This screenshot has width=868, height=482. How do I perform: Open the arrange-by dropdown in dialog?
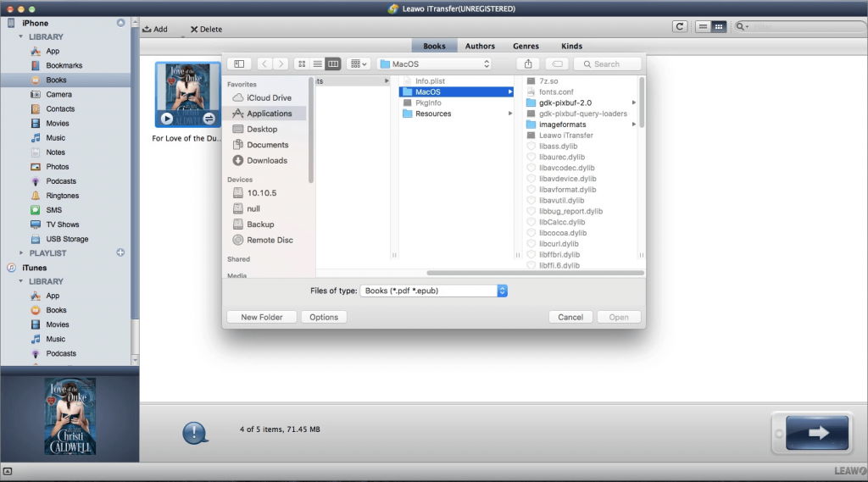(x=359, y=64)
